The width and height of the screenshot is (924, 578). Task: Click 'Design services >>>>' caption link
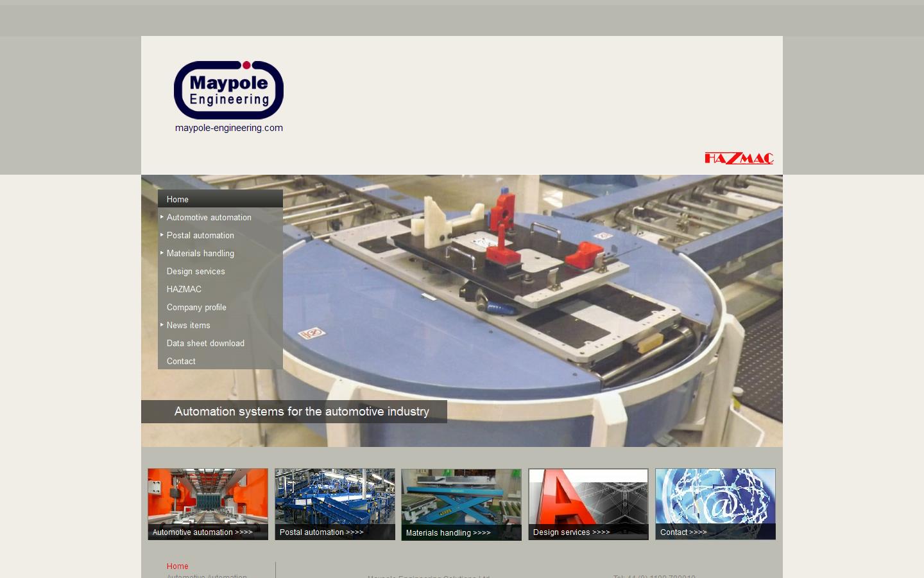(x=570, y=532)
